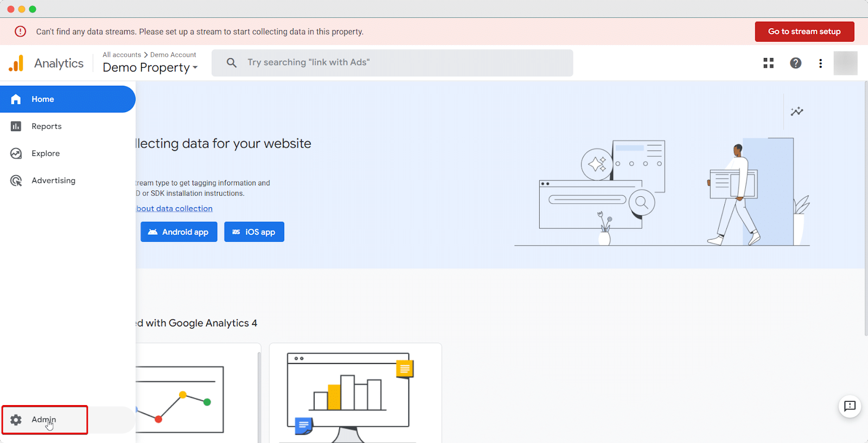The image size is (868, 443).
Task: Click the Admin gear icon
Action: pos(16,420)
